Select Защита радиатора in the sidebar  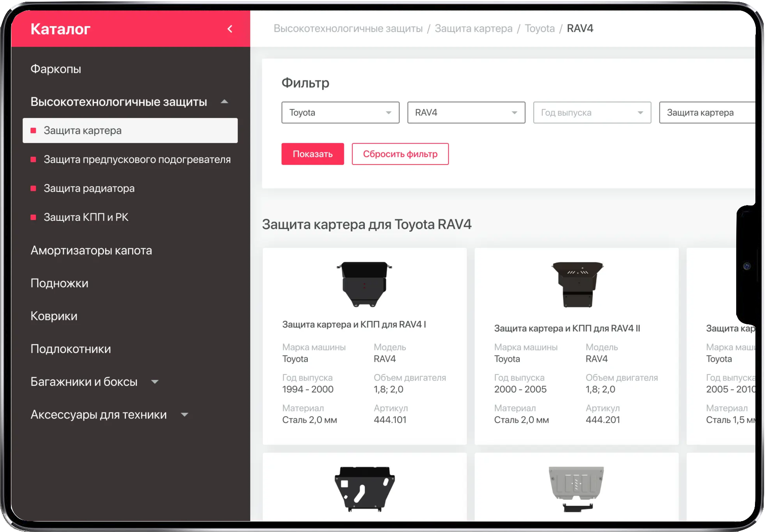pos(89,189)
